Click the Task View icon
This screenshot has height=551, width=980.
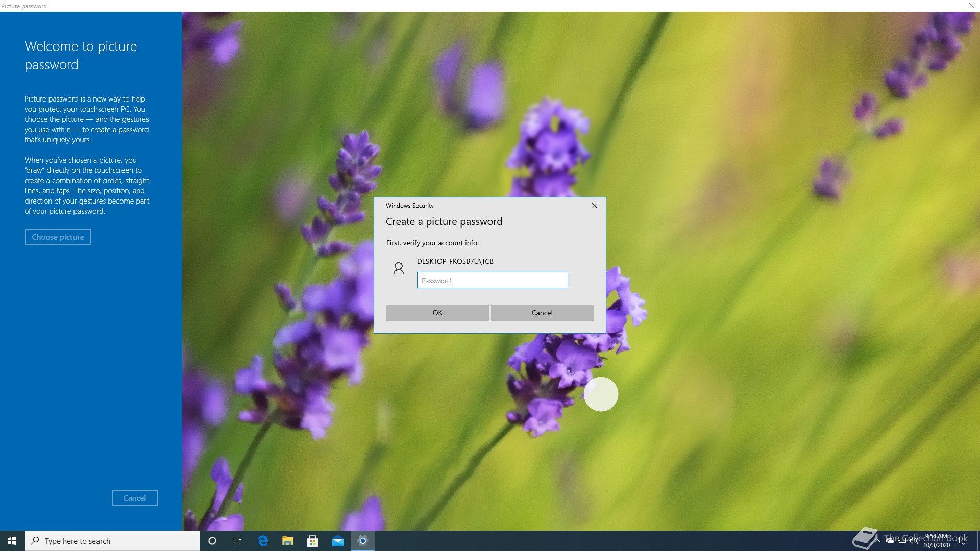pos(237,540)
